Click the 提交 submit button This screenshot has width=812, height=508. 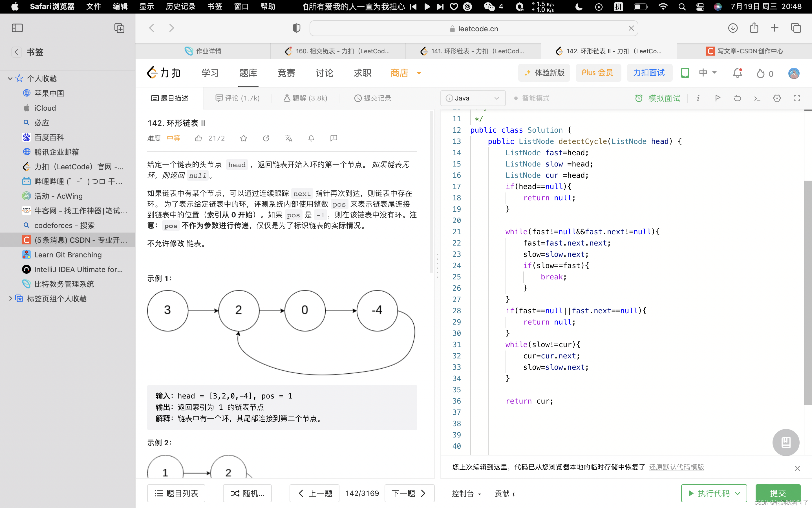point(778,493)
